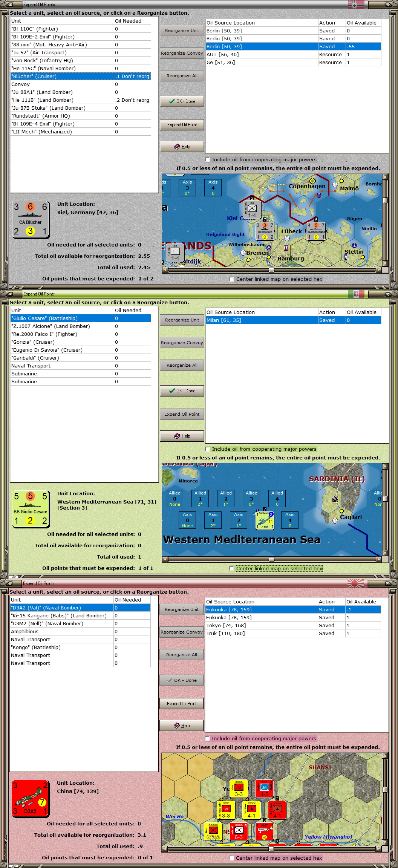This screenshot has height=868, width=398.
Task: Click Expend Oil Point in Italian window
Action: tap(182, 414)
